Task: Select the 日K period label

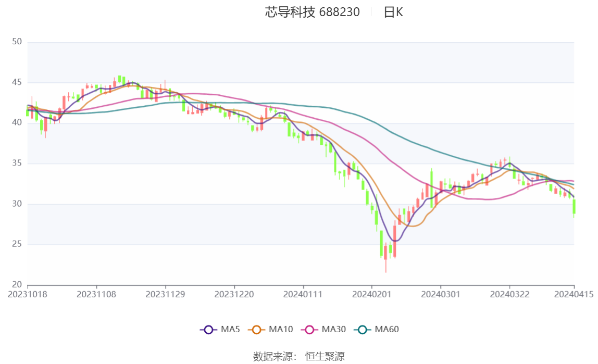Action: point(393,12)
